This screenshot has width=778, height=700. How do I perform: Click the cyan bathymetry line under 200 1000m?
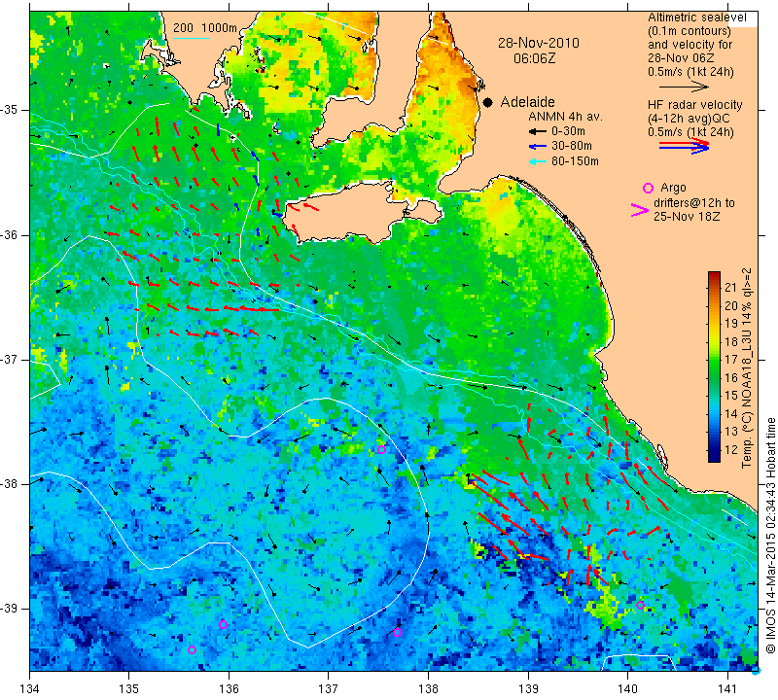pos(191,38)
